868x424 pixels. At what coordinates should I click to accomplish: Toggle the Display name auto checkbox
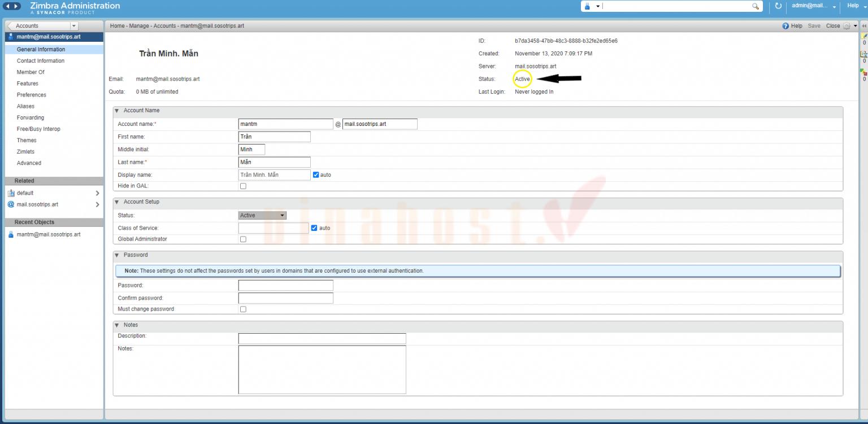coord(316,175)
